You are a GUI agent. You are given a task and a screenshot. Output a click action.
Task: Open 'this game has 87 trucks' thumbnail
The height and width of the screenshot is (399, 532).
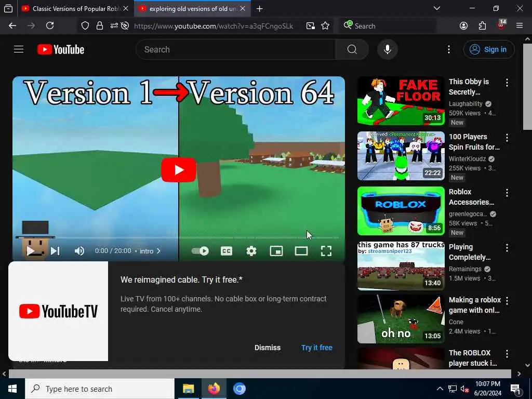tap(401, 266)
